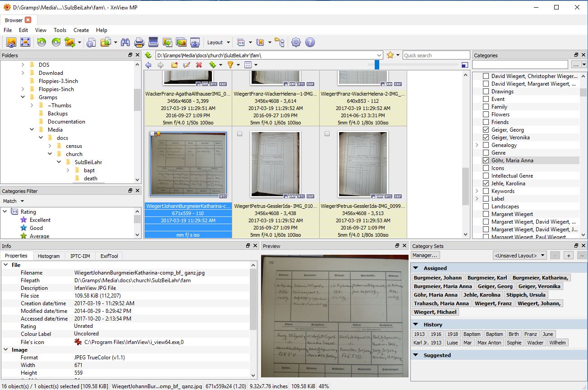Check the Family category checkbox
The height and width of the screenshot is (390, 588).
tap(486, 107)
